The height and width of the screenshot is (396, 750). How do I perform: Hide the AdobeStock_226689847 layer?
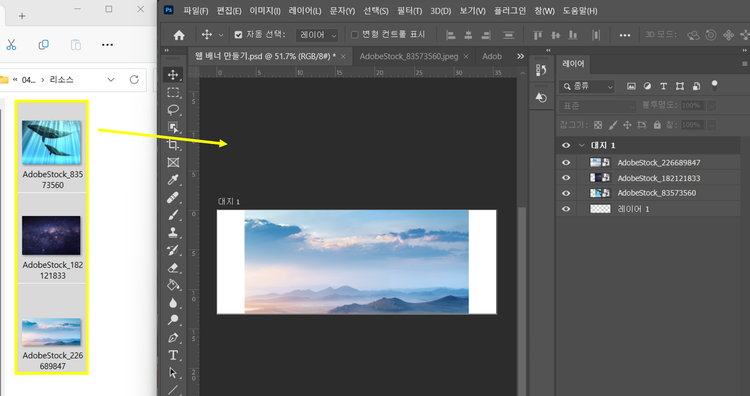click(x=566, y=163)
